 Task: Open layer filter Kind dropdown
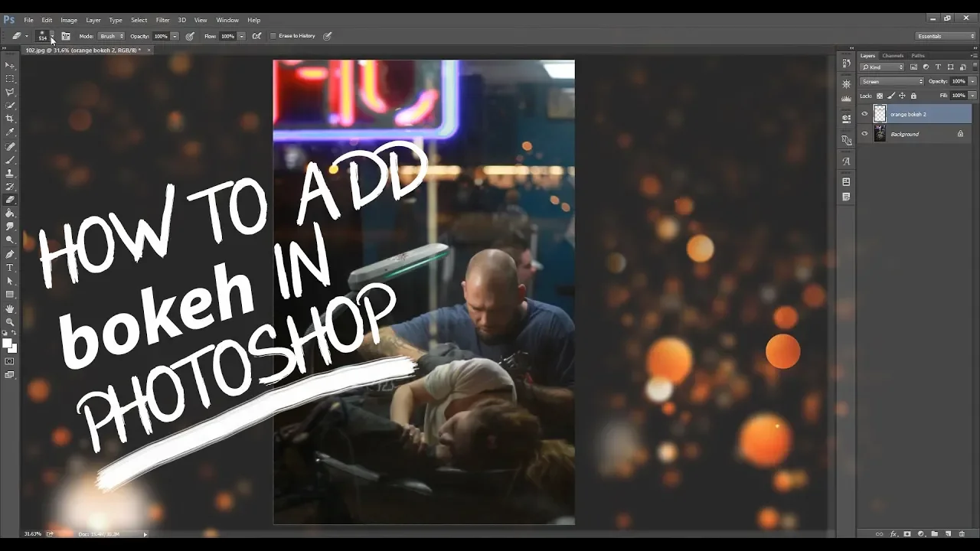[x=882, y=67]
